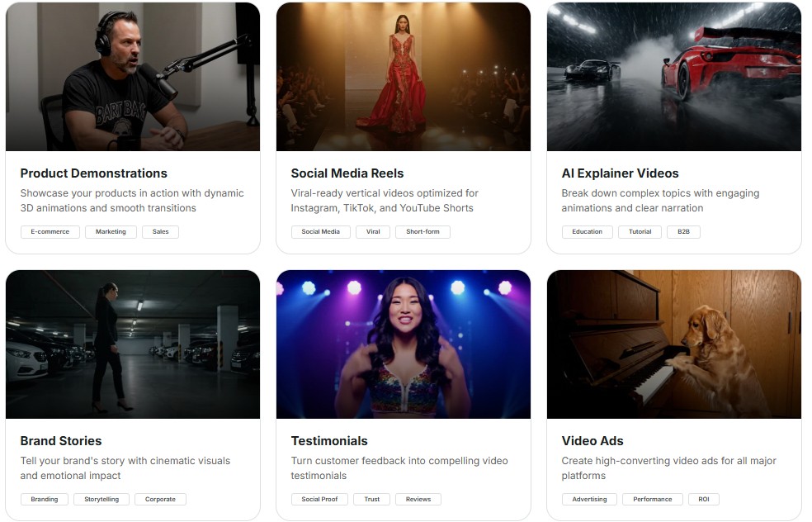812x522 pixels.
Task: Select the Corporate tag
Action: coord(160,499)
